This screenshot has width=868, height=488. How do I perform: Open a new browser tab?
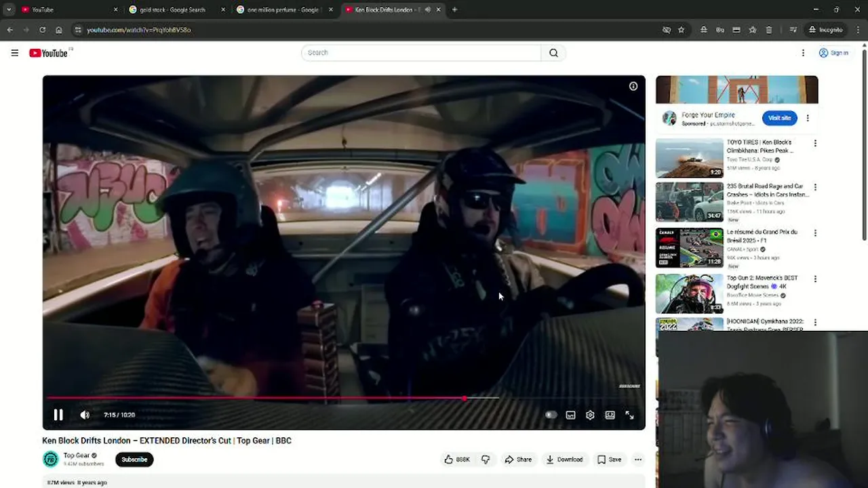[454, 9]
